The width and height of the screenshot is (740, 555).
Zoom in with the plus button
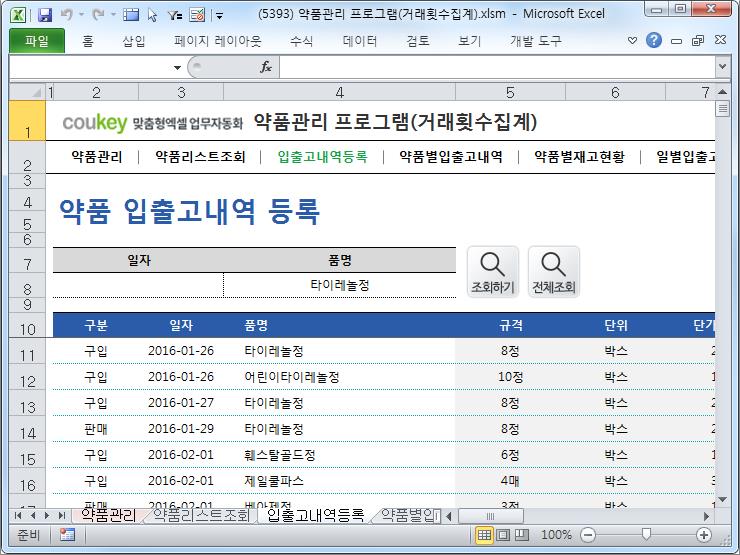pyautogui.click(x=704, y=535)
